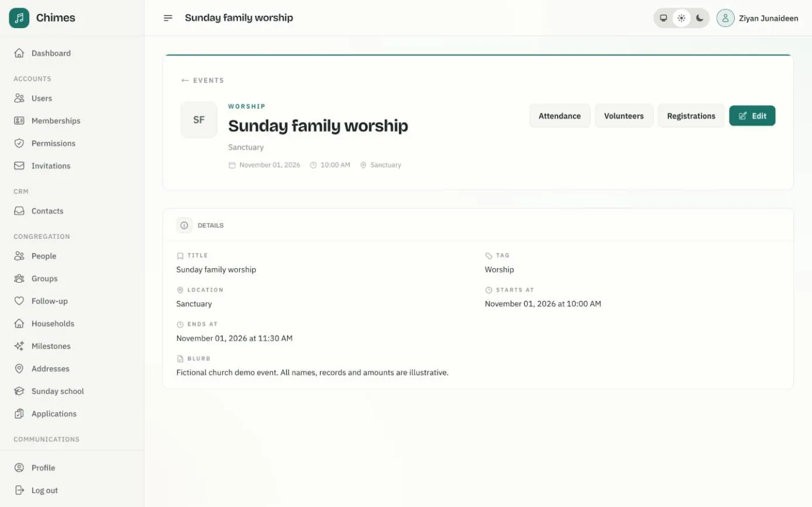The image size is (812, 507).
Task: Click the Details info icon
Action: 184,225
